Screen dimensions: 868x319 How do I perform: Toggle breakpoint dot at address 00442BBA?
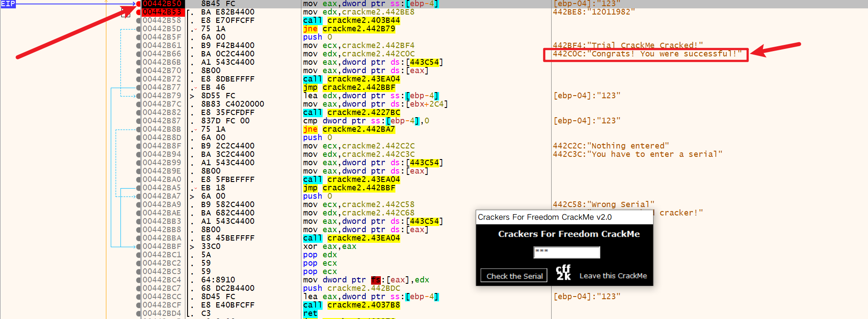139,238
